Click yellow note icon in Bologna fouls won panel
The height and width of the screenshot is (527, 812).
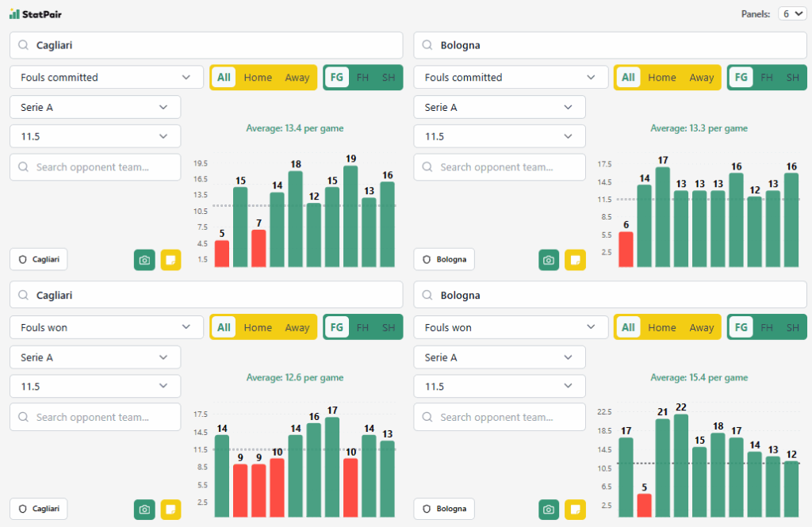pos(575,510)
